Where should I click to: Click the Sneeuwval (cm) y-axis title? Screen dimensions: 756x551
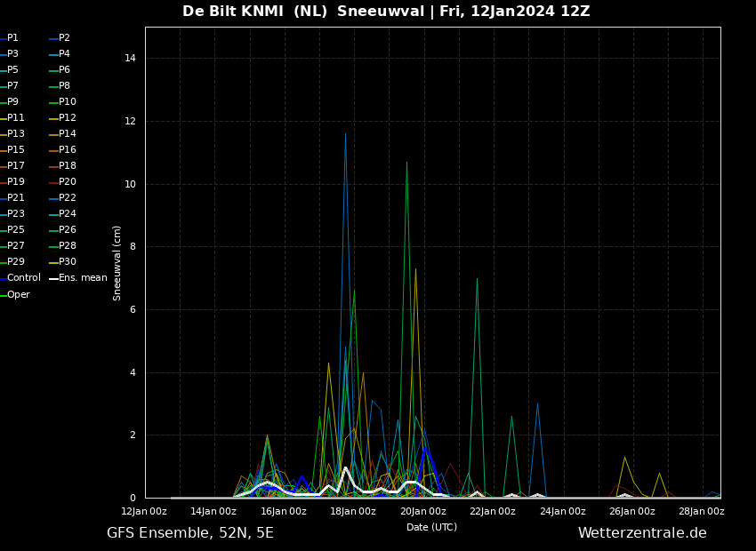point(117,262)
